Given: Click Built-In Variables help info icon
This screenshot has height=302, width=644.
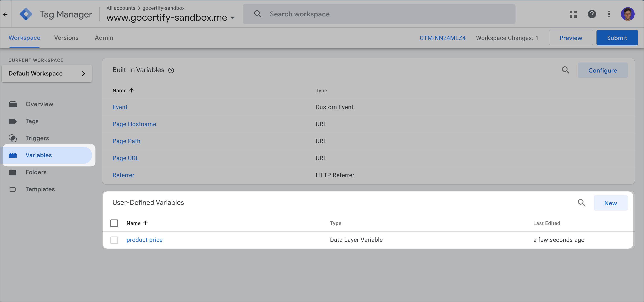Looking at the screenshot, I should tap(171, 70).
